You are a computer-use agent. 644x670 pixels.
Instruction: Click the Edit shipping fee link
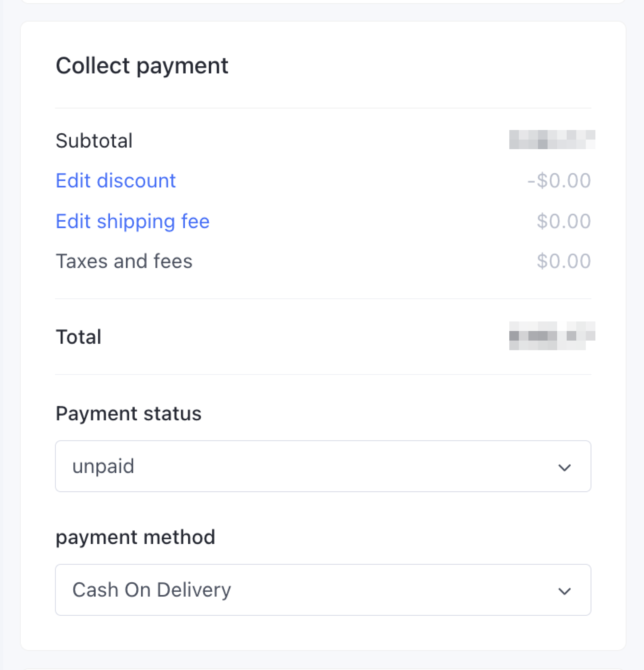tap(133, 221)
